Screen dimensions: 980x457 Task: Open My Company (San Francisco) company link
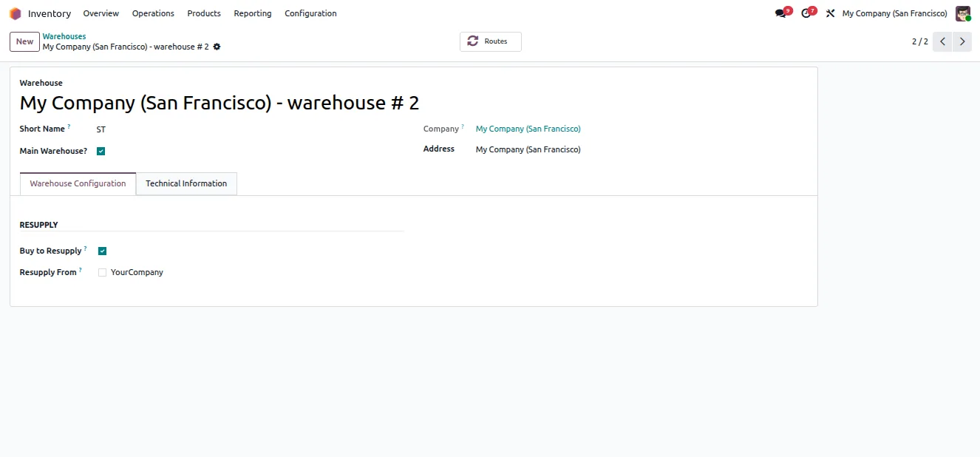pyautogui.click(x=528, y=129)
